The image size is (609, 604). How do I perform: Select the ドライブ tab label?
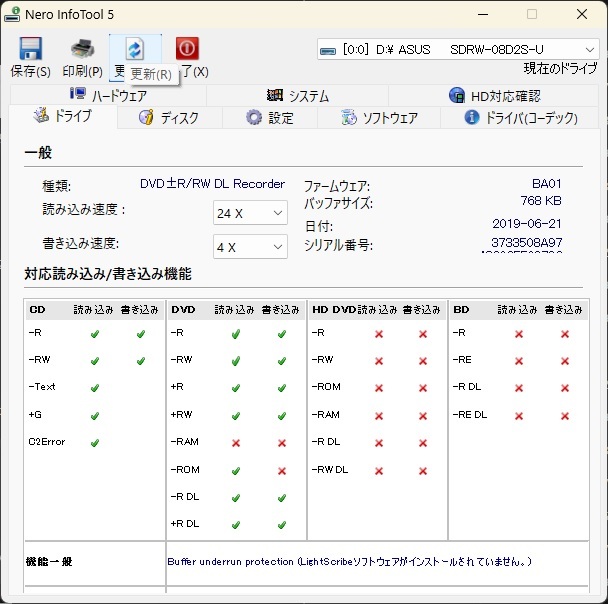click(73, 115)
